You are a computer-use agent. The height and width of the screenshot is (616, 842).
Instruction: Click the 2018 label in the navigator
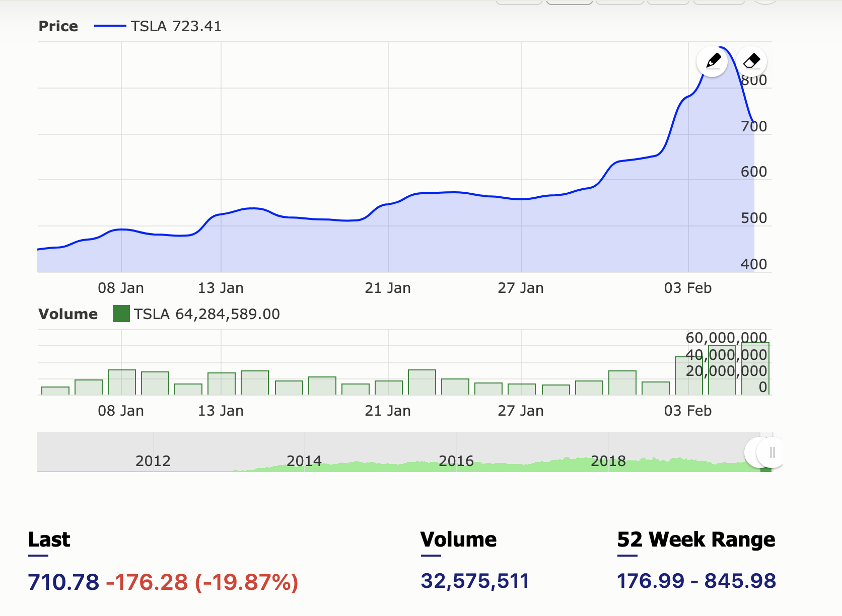pos(608,460)
